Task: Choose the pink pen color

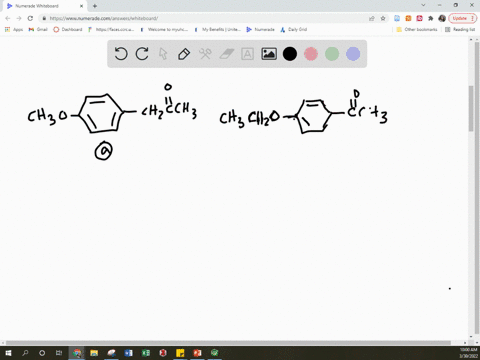Action: (x=311, y=54)
